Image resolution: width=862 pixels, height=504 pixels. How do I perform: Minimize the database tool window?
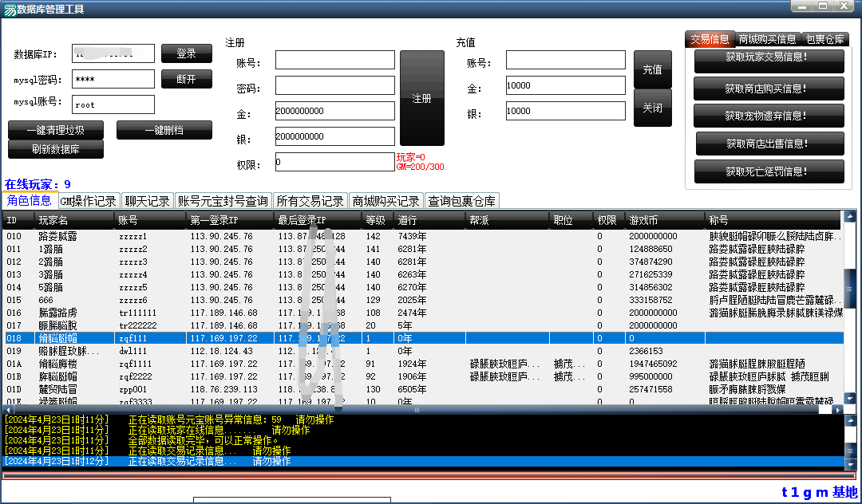(x=802, y=6)
